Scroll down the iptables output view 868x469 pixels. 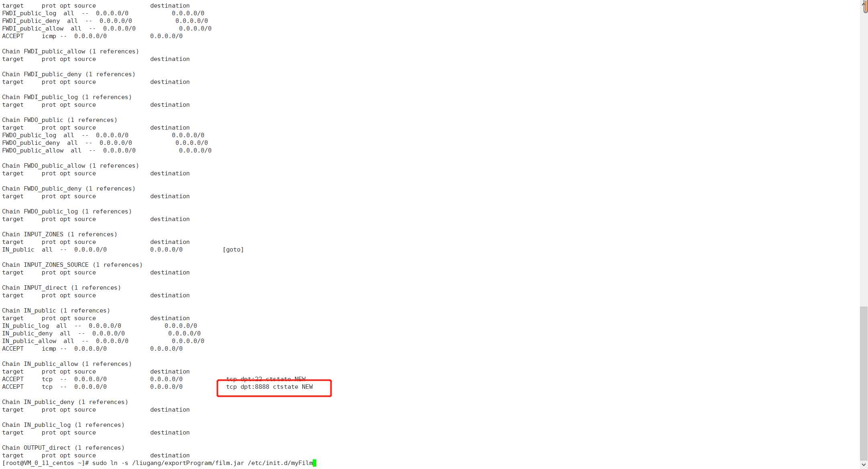[x=863, y=464]
